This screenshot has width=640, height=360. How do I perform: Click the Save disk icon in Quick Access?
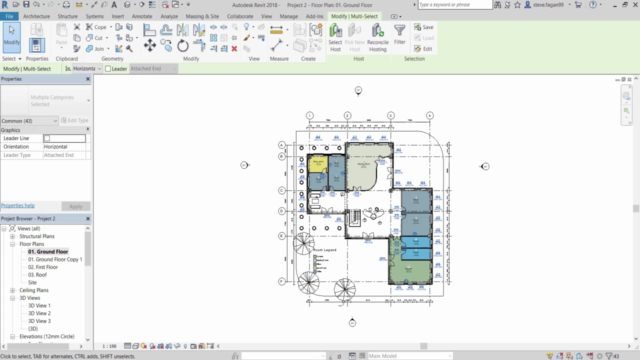tap(26, 4)
